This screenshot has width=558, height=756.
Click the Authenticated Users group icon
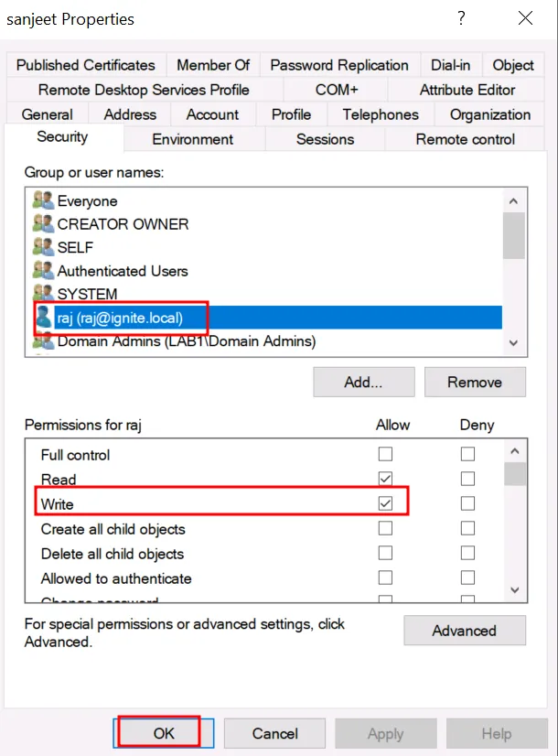tap(43, 270)
